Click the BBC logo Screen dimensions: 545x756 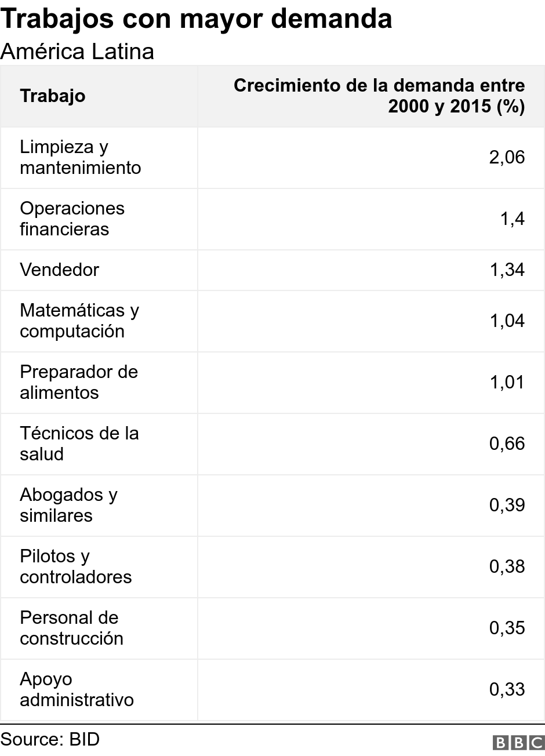[x=518, y=743]
